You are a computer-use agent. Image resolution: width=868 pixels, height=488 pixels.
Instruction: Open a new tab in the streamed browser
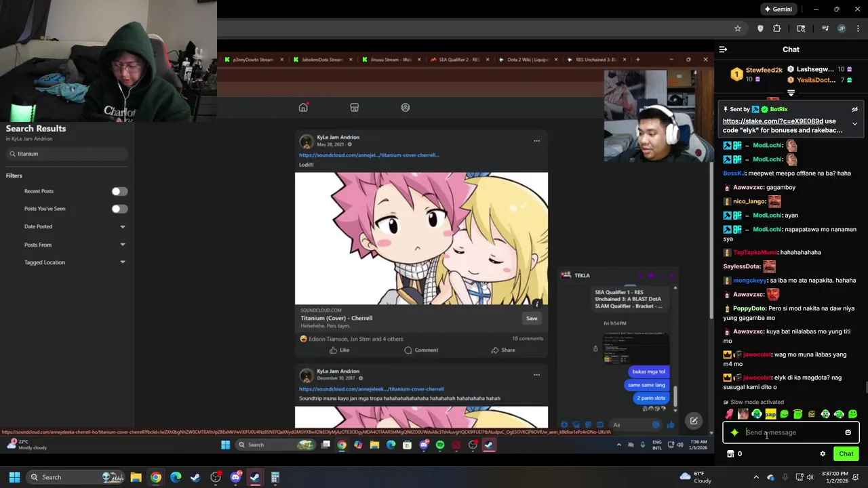(x=637, y=60)
